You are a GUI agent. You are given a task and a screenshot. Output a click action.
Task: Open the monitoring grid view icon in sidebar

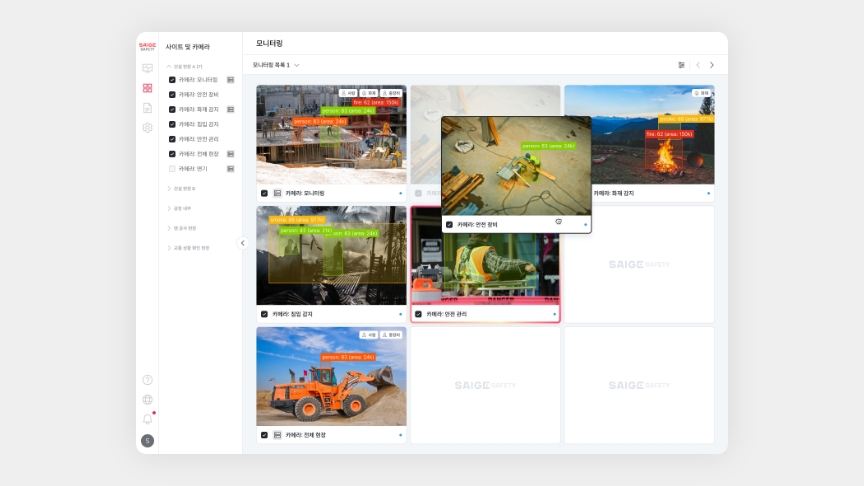[147, 88]
